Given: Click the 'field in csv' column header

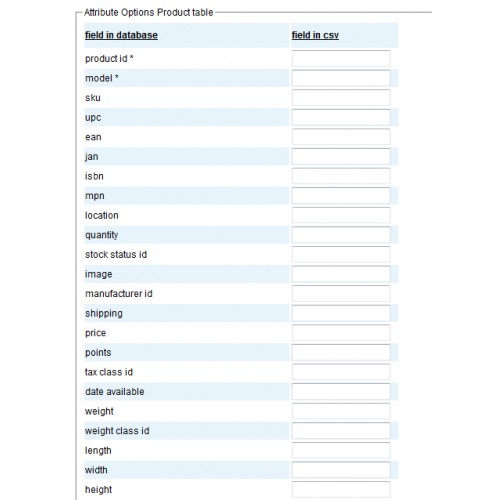Looking at the screenshot, I should pos(315,35).
